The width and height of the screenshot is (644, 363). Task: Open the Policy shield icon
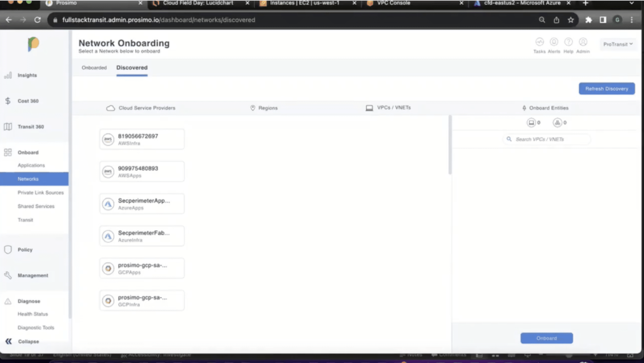coord(8,250)
